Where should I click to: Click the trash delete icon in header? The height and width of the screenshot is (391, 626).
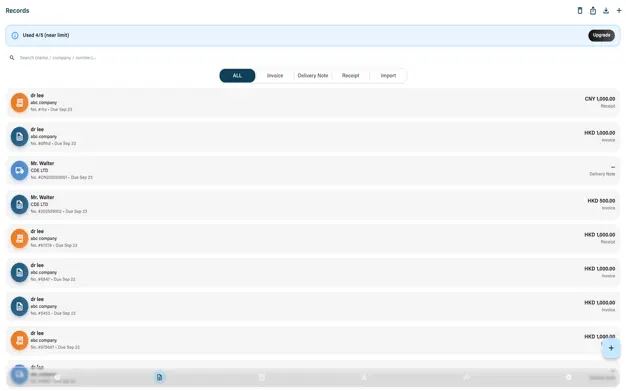580,11
